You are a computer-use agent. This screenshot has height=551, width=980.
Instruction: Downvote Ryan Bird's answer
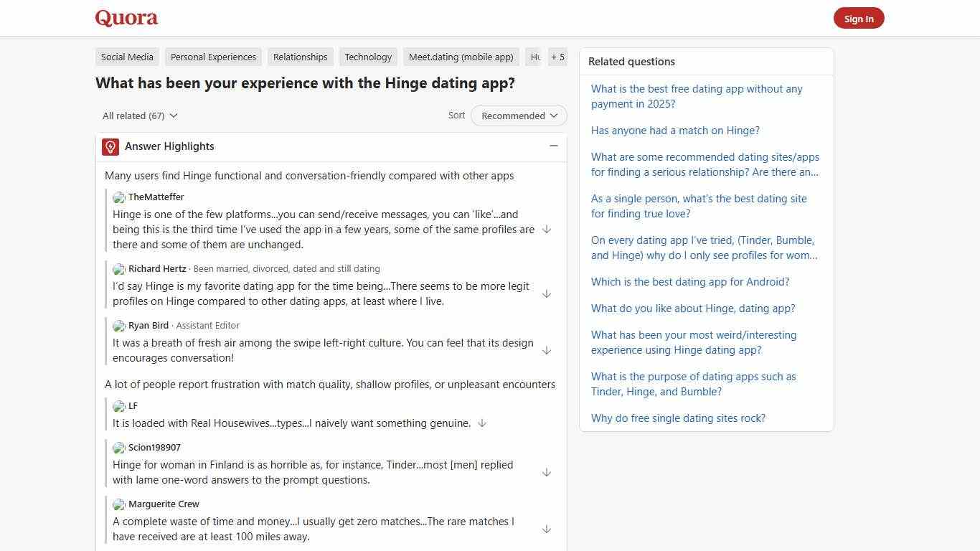point(547,350)
